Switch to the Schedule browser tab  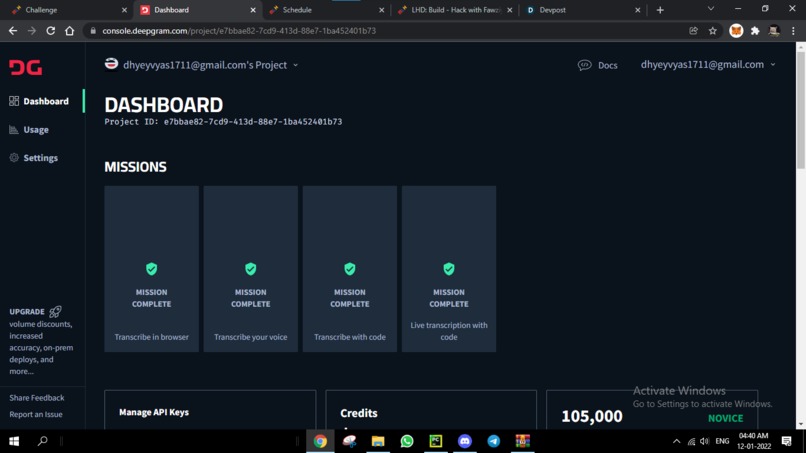[326, 10]
